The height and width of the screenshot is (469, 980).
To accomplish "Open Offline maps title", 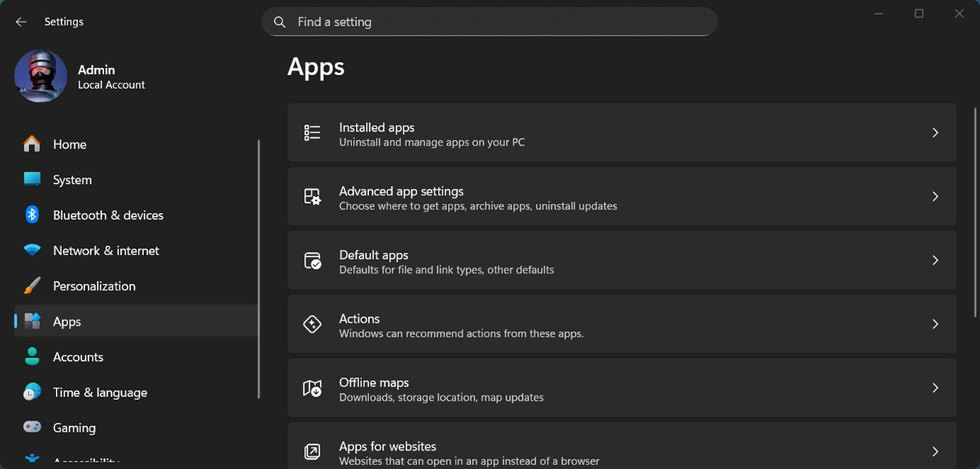I will 374,382.
